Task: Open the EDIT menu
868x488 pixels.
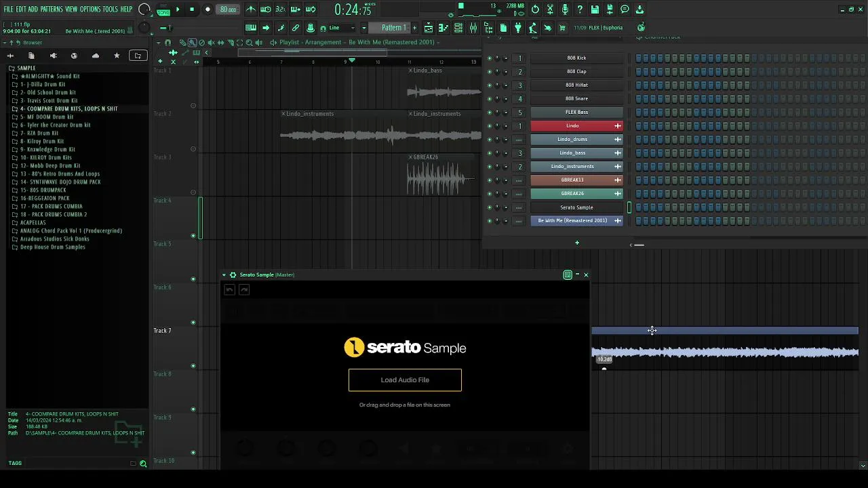Action: (x=21, y=9)
